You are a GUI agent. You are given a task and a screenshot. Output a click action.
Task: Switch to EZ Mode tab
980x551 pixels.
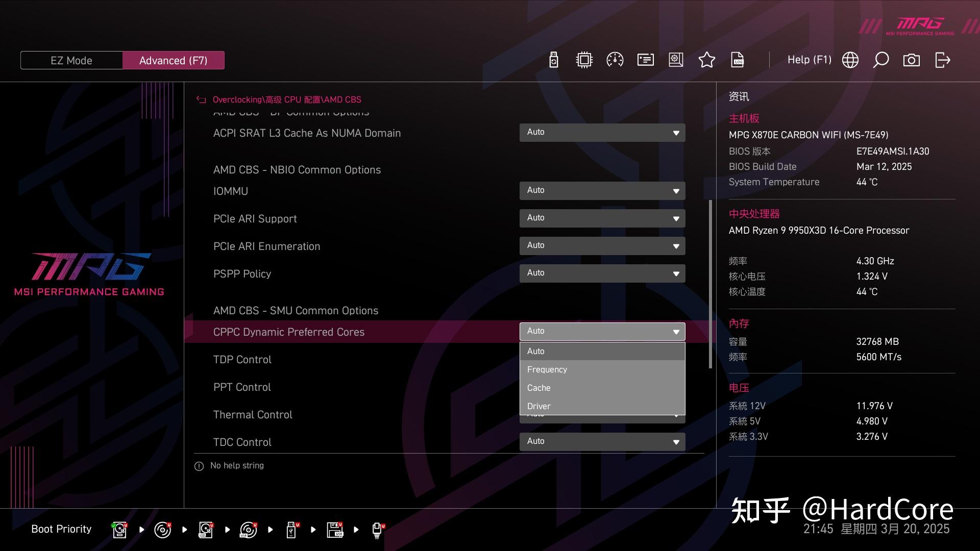[x=71, y=60]
